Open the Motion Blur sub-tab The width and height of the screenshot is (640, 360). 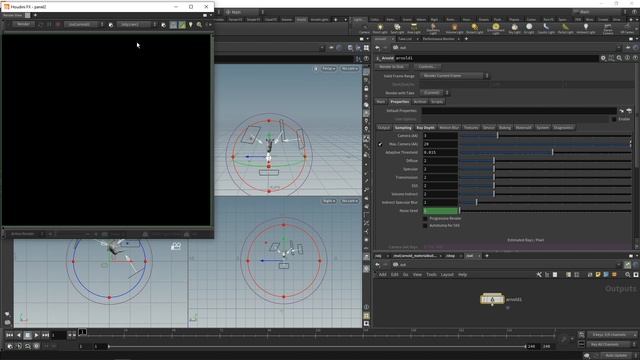(x=449, y=128)
